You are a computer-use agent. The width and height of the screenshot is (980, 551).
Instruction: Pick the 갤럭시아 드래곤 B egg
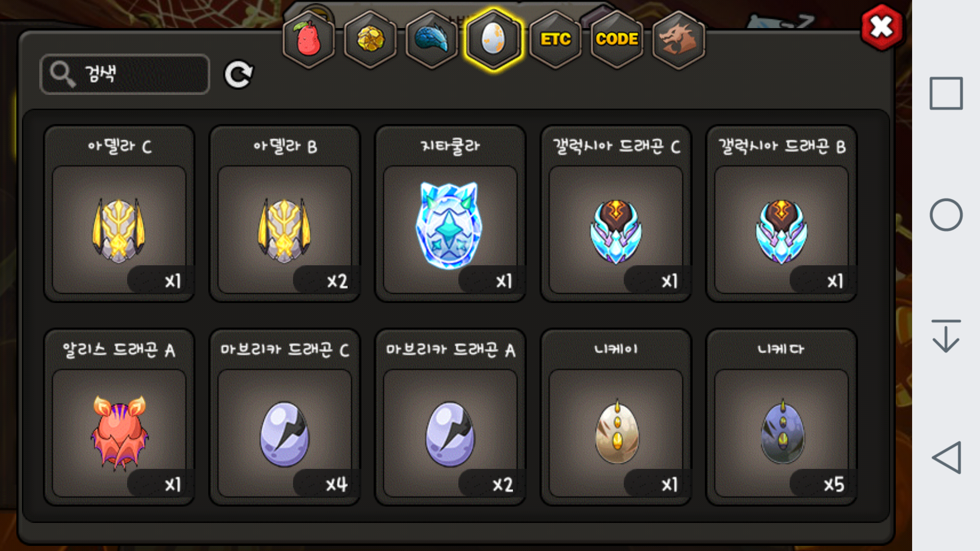click(x=781, y=214)
